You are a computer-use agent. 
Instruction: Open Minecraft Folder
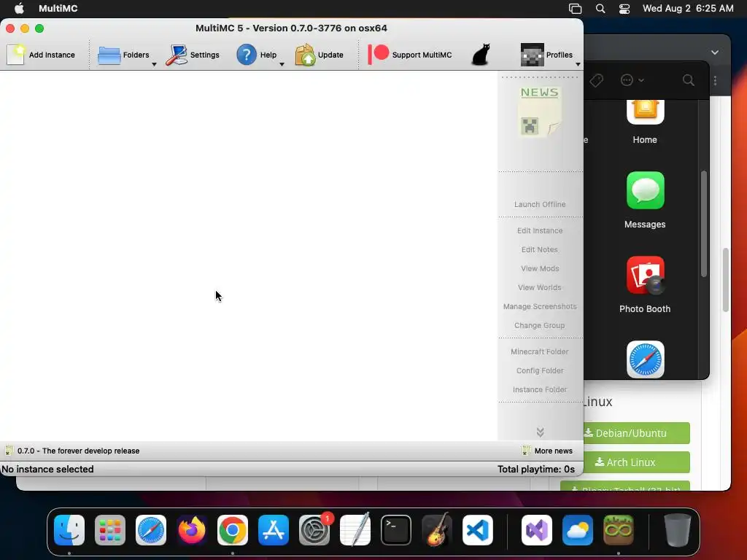coord(540,352)
